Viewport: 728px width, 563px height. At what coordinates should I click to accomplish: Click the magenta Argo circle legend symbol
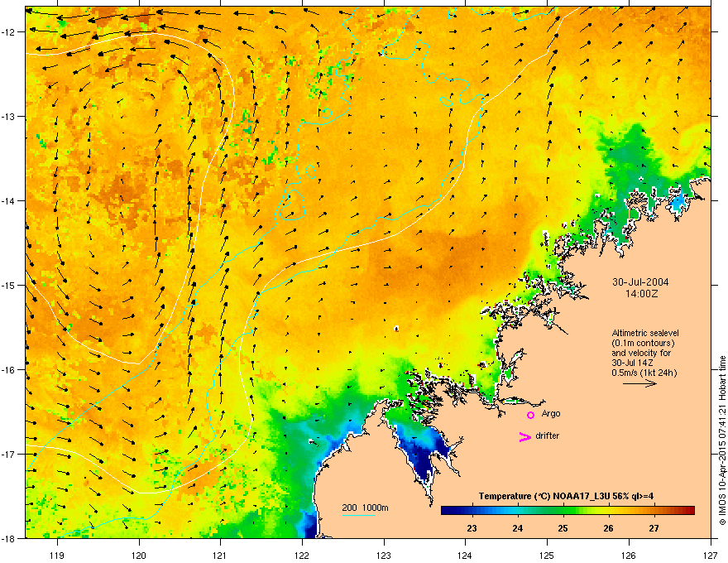530,415
